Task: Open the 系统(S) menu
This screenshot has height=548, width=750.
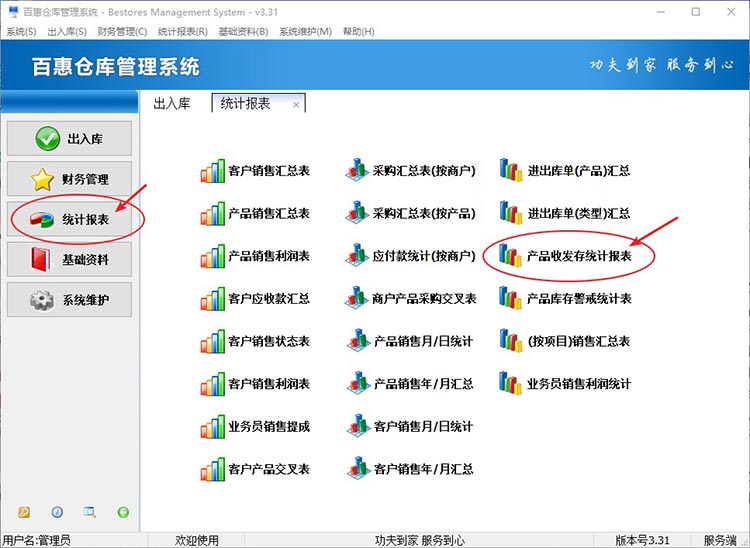Action: [21, 32]
